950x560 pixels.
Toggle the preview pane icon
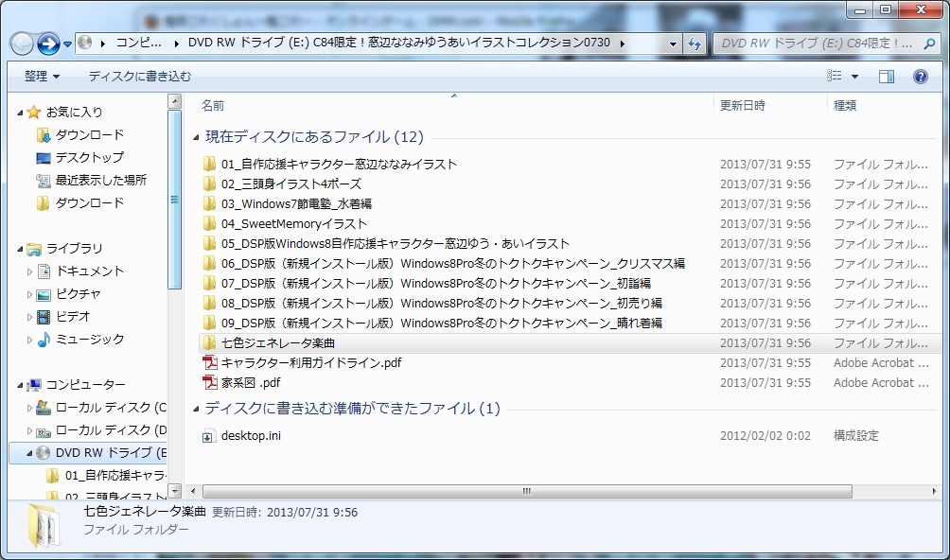(x=887, y=77)
